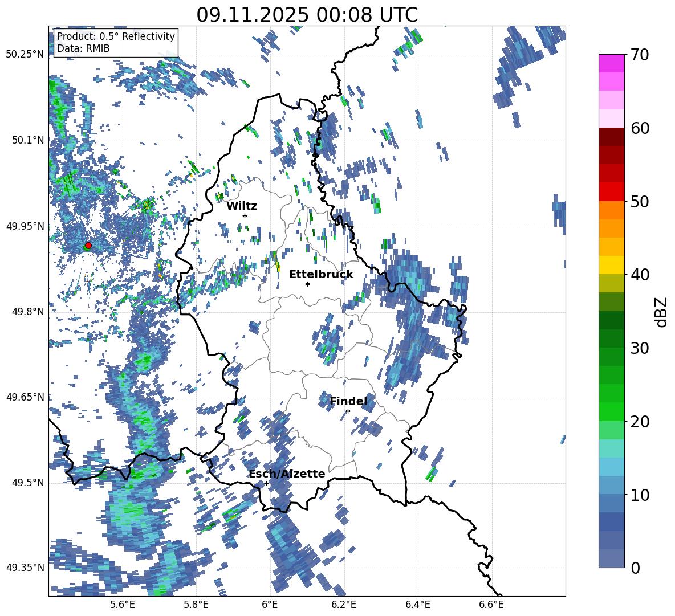Click the Wiltz city label

pyautogui.click(x=242, y=206)
